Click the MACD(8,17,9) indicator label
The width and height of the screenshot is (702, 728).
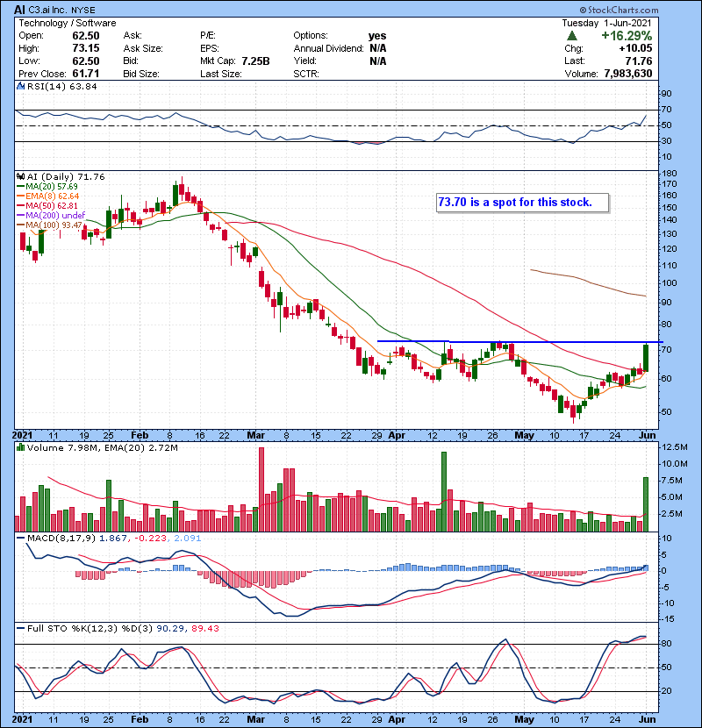tap(61, 539)
